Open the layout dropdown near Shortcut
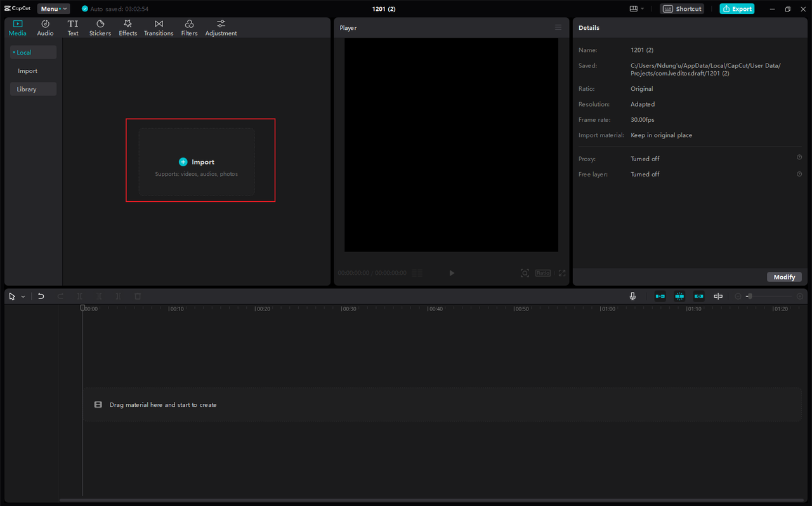The height and width of the screenshot is (506, 812). click(636, 9)
